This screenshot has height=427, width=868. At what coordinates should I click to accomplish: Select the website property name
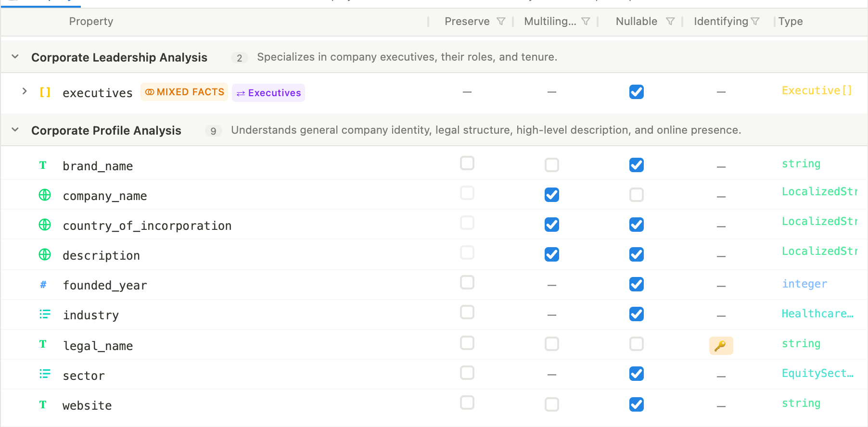click(x=87, y=406)
